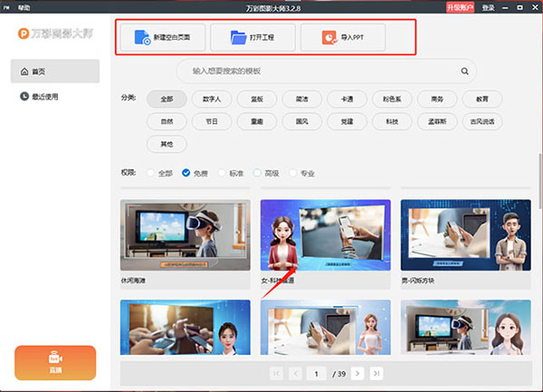Filter templates by 科技 category
The image size is (543, 392).
coord(391,120)
